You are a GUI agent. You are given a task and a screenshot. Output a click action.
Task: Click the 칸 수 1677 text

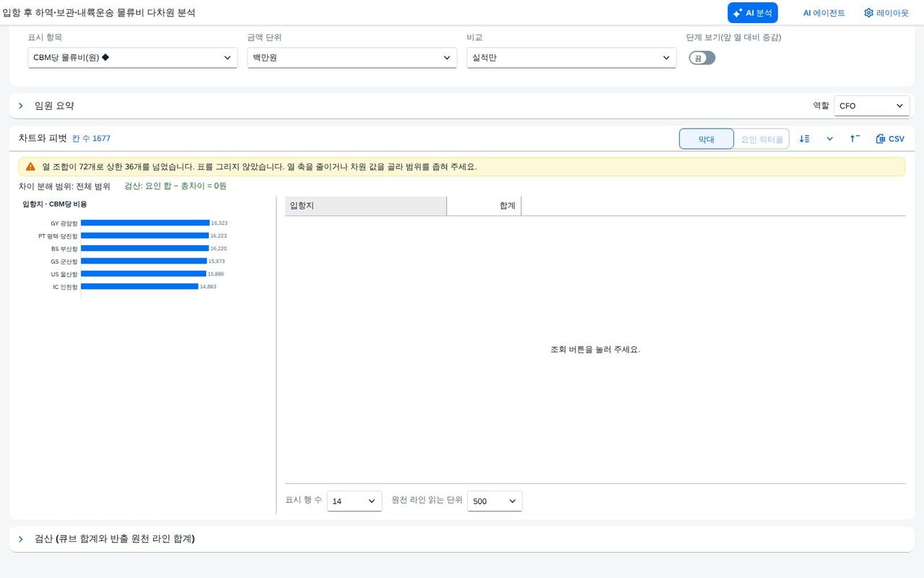tap(91, 139)
